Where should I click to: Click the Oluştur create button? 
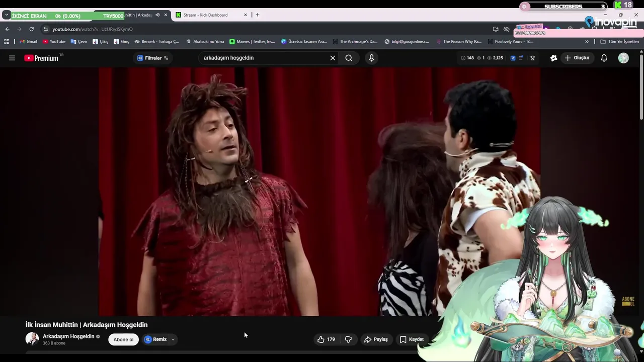pos(577,58)
